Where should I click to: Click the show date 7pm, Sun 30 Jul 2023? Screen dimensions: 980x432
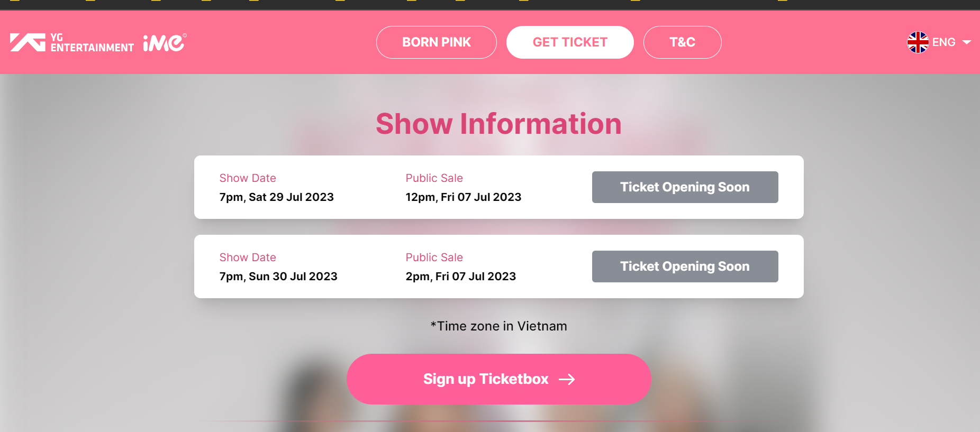(x=278, y=277)
